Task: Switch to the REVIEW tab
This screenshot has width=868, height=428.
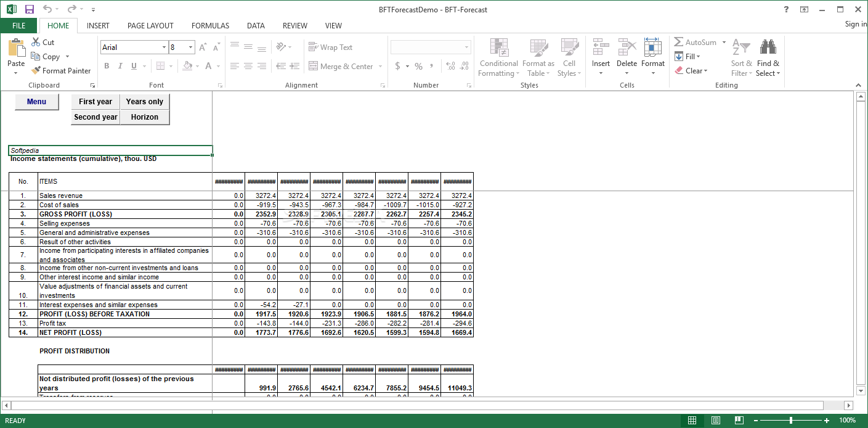Action: pos(295,25)
